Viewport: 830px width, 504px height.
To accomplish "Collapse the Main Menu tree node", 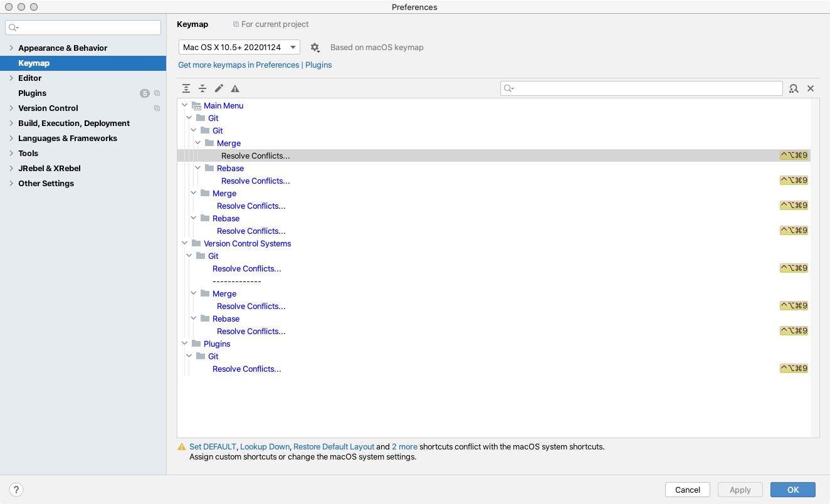I will click(184, 105).
